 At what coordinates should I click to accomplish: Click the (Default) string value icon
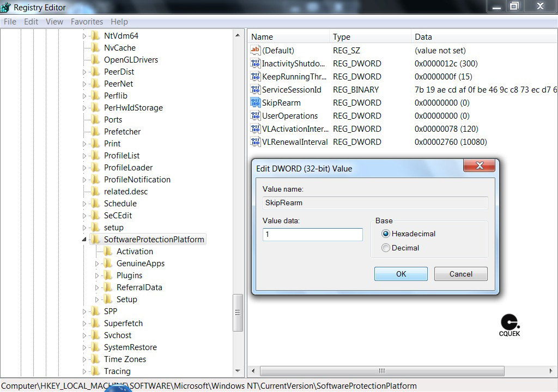[255, 50]
